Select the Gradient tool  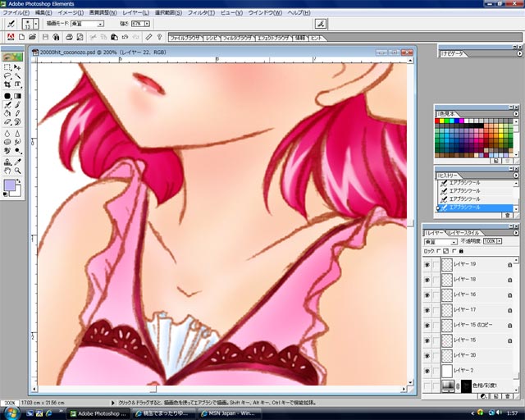point(17,96)
